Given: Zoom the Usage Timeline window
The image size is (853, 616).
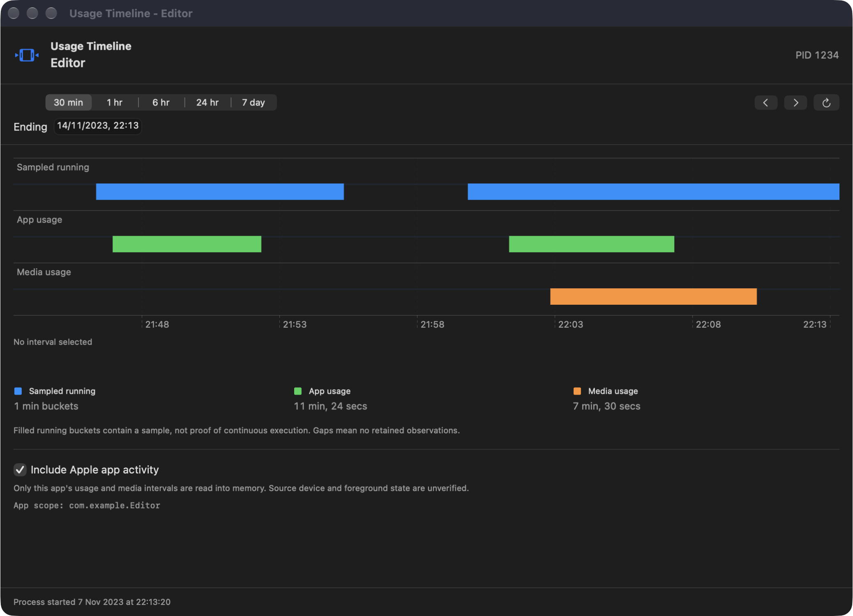Looking at the screenshot, I should point(51,13).
